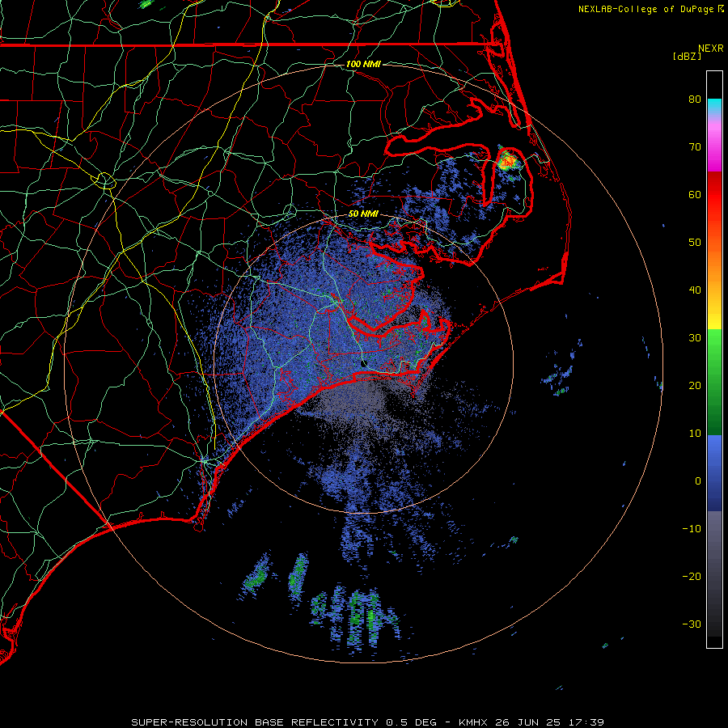Click the 20 dBZ scale value
The image size is (728, 728).
tap(695, 386)
